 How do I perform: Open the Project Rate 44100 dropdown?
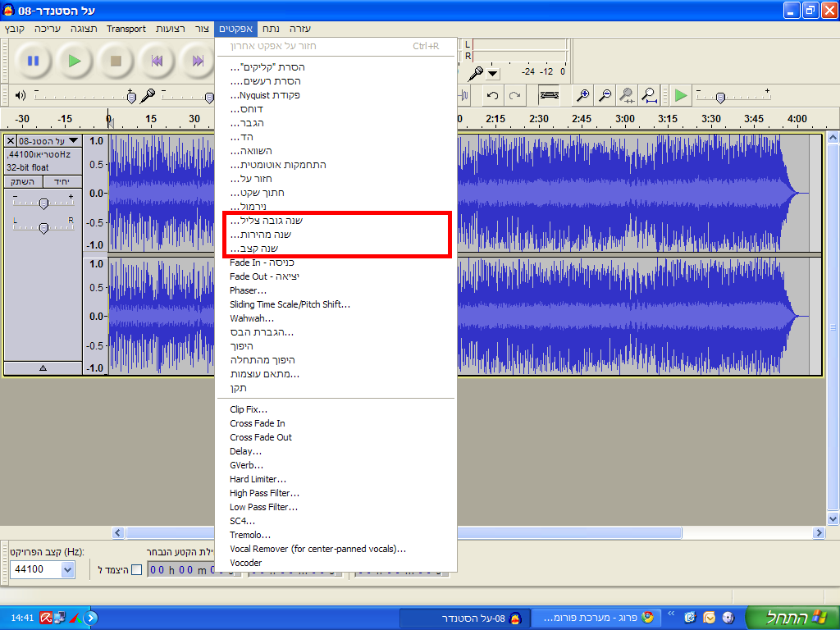click(67, 569)
